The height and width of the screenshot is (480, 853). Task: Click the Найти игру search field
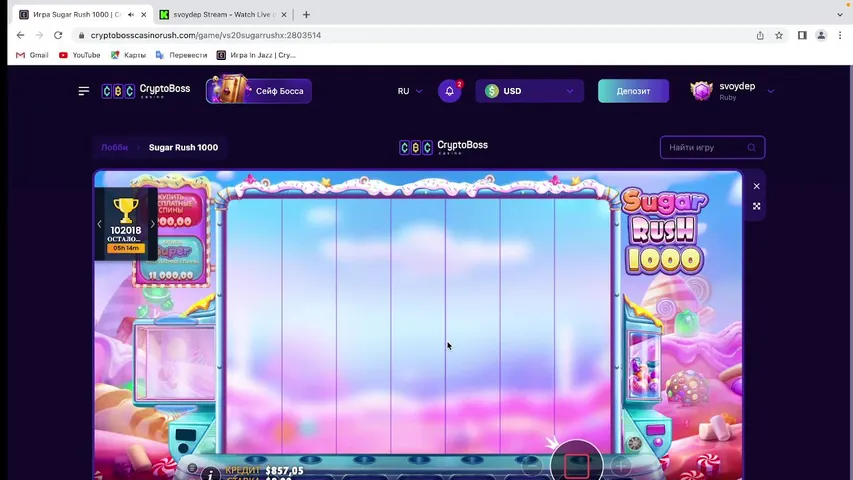(x=706, y=147)
